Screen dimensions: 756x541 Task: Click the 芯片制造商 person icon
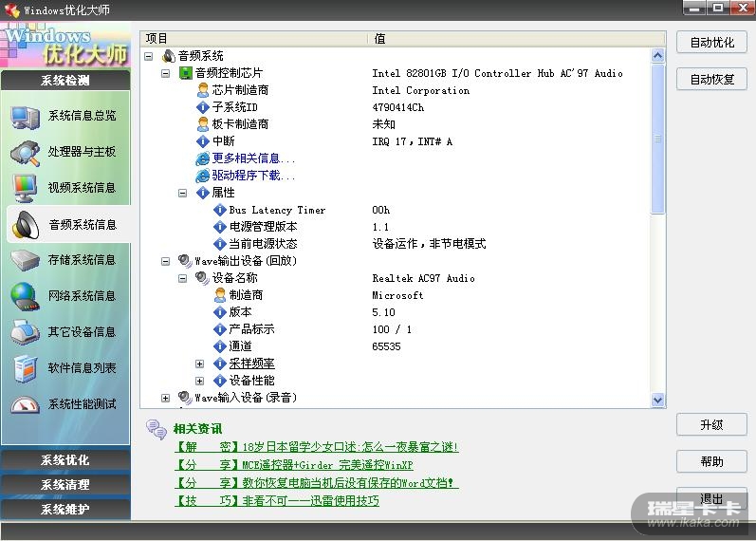click(x=203, y=90)
